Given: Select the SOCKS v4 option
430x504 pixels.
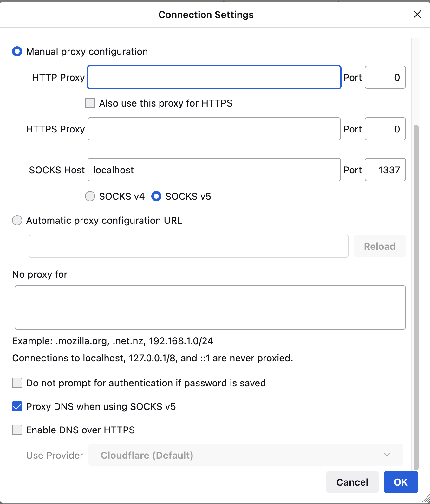Looking at the screenshot, I should [x=90, y=196].
